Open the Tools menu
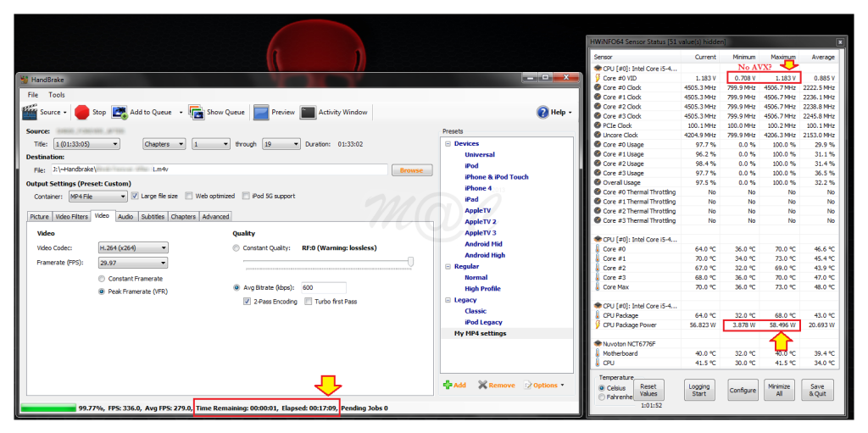This screenshot has height=433, width=868. [x=57, y=95]
